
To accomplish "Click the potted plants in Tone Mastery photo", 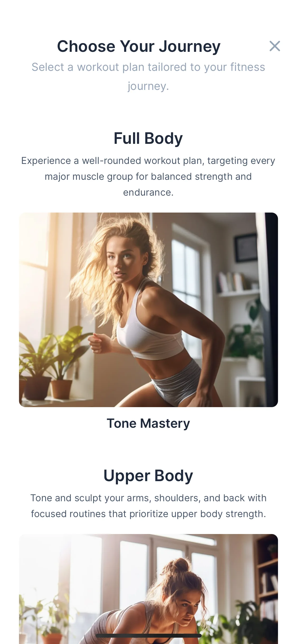I will (50, 365).
